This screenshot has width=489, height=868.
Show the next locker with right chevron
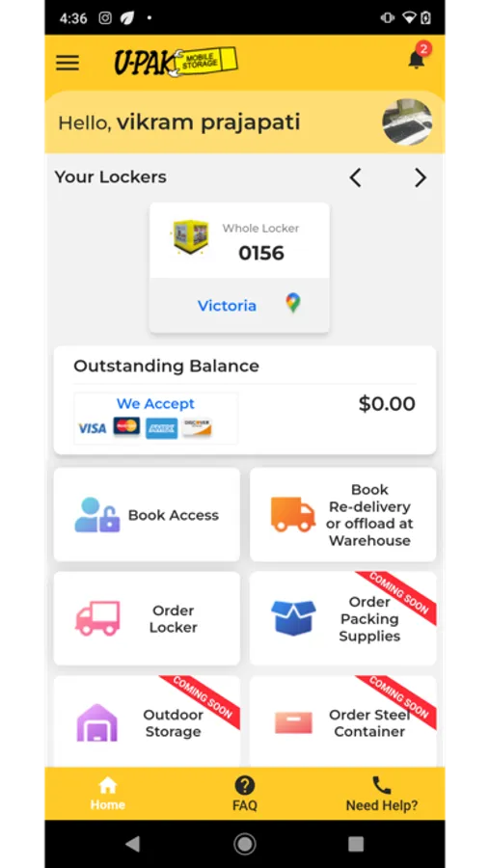pyautogui.click(x=421, y=177)
